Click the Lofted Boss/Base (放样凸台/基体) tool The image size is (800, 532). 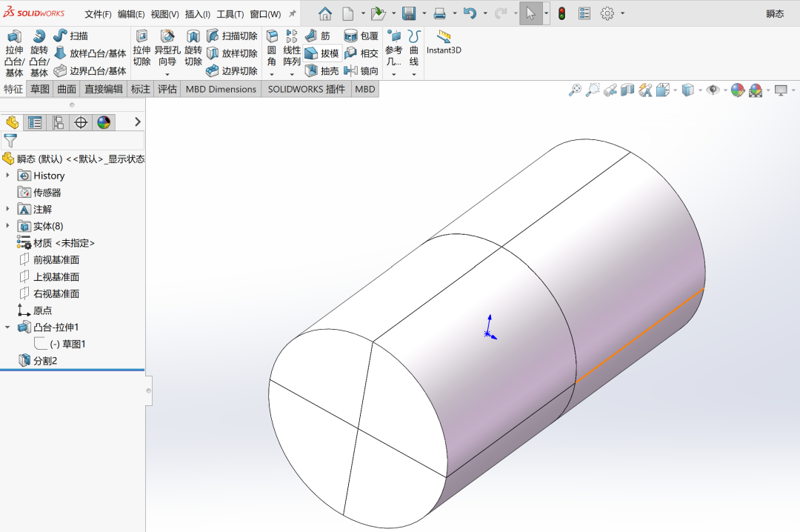point(90,53)
